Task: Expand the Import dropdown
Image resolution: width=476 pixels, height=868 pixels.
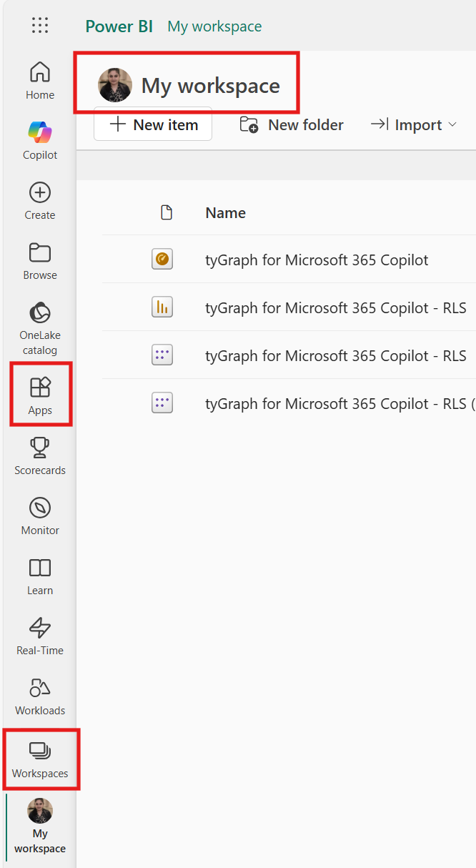Action: click(413, 125)
